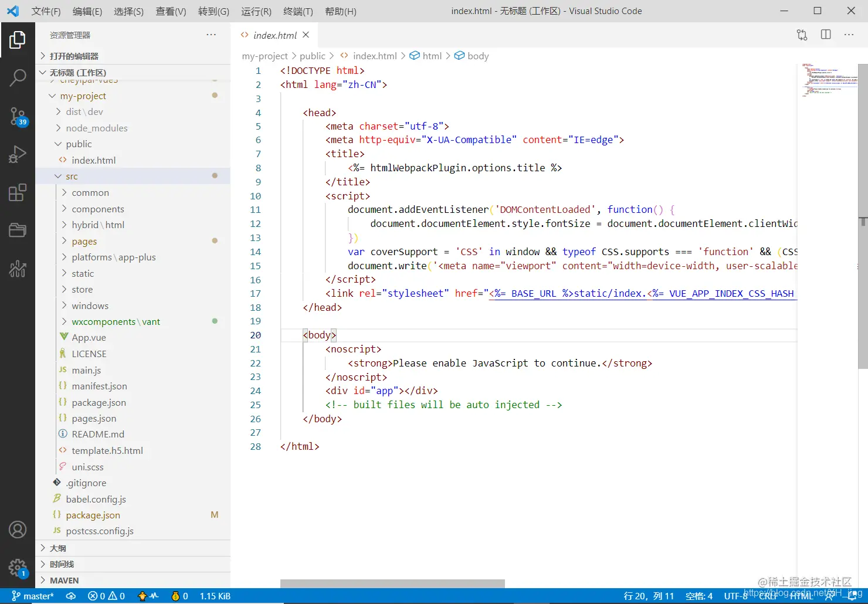
Task: Expand the components folder
Action: point(133,209)
